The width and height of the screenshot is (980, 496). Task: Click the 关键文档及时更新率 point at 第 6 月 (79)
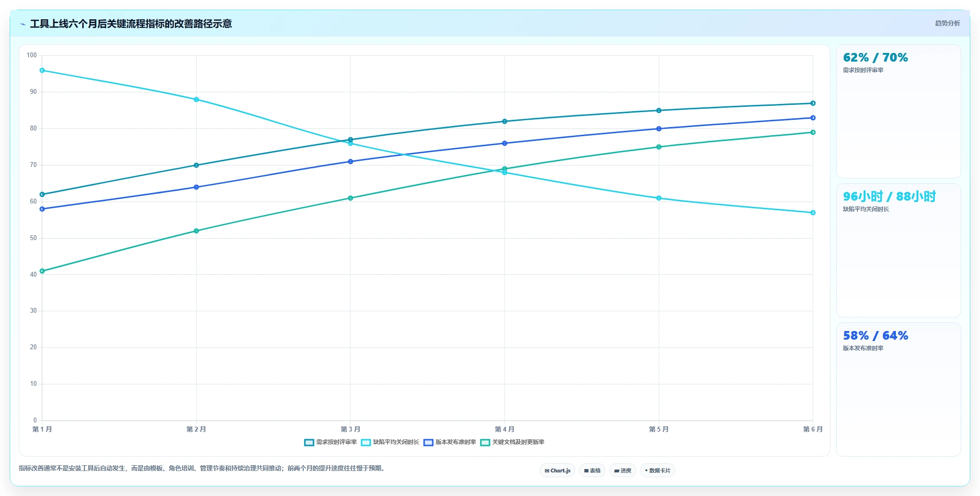813,132
